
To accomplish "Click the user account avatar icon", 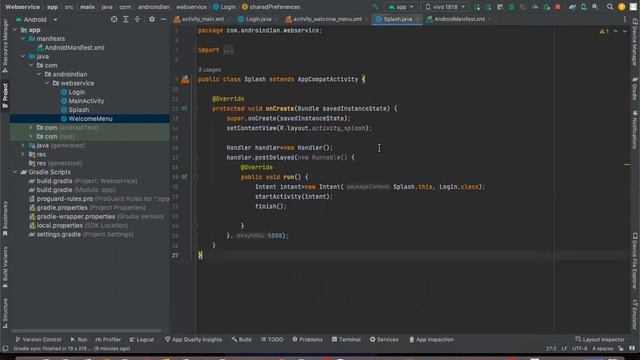I will point(622,7).
